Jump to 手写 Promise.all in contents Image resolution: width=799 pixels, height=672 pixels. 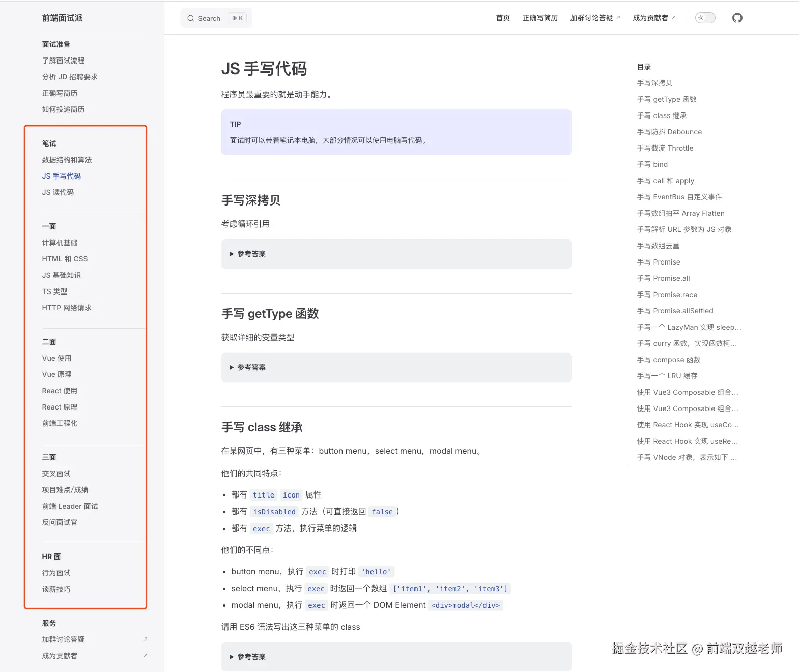coord(664,278)
